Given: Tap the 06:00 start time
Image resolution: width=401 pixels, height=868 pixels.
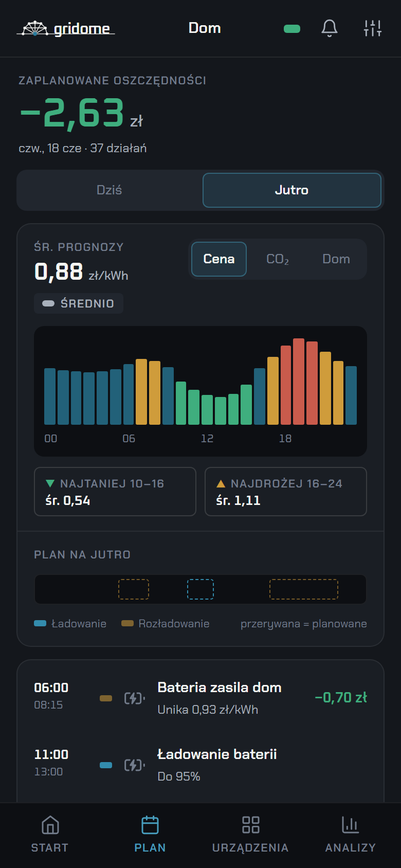Looking at the screenshot, I should (x=51, y=688).
